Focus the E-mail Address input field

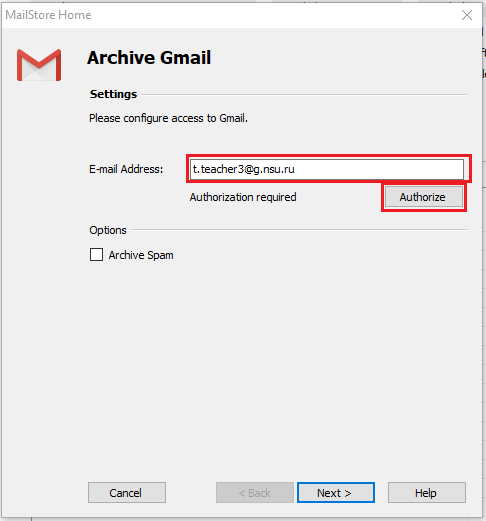pos(327,169)
